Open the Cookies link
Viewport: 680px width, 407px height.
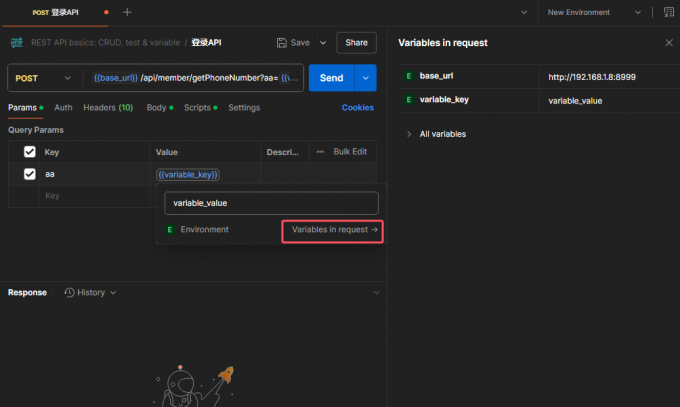coord(357,108)
